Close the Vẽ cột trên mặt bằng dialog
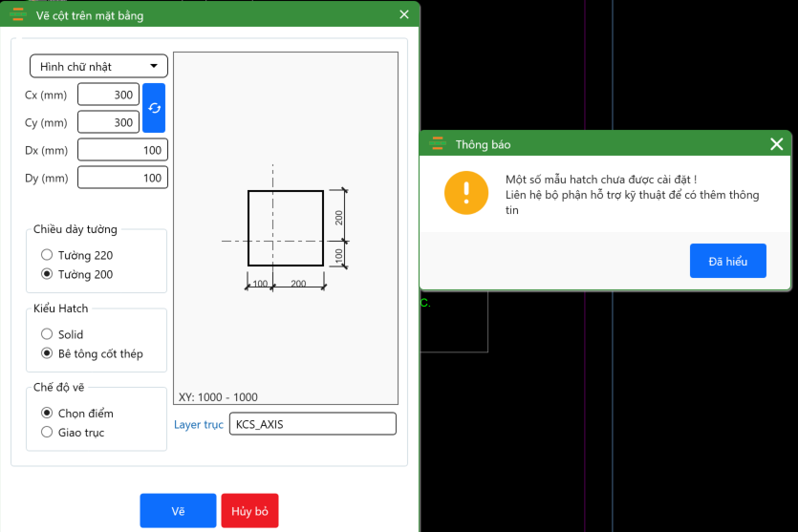798x532 pixels. [x=404, y=14]
